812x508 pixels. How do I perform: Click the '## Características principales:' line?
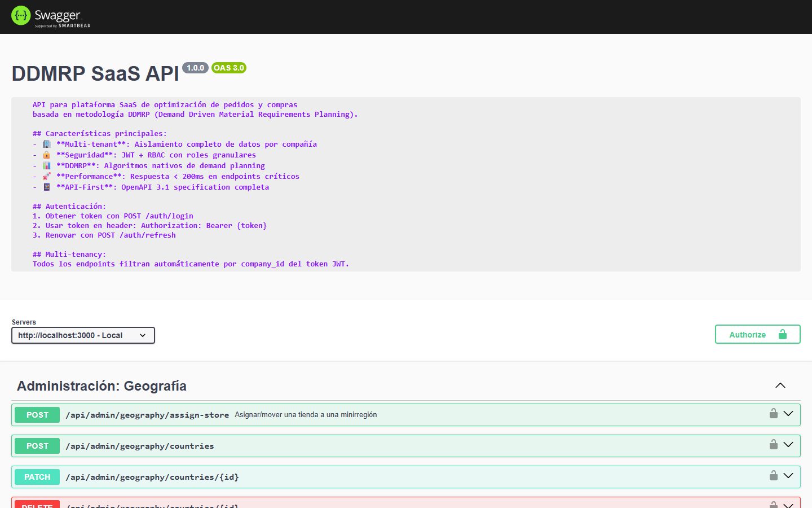(x=100, y=134)
